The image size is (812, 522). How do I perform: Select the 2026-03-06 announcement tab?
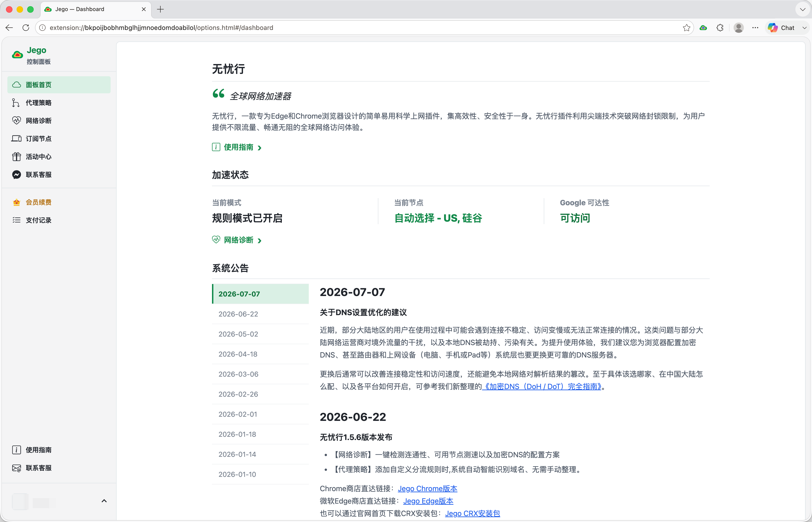[x=260, y=374]
